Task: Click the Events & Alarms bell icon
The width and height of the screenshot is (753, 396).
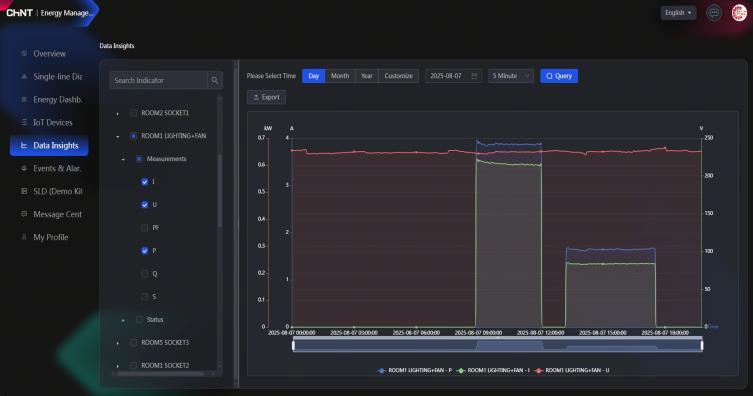Action: coord(24,168)
